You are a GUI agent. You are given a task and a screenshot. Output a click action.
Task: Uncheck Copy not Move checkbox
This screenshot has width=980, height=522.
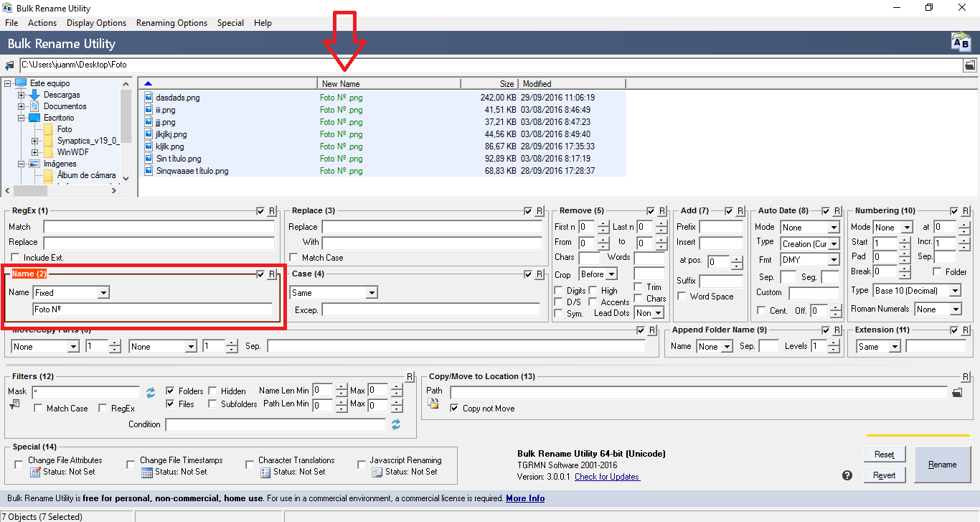click(x=454, y=409)
